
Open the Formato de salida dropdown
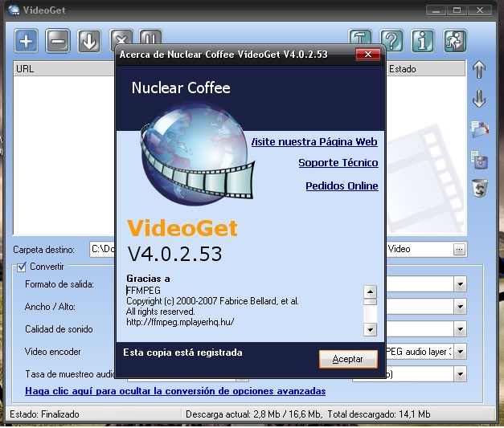461,284
